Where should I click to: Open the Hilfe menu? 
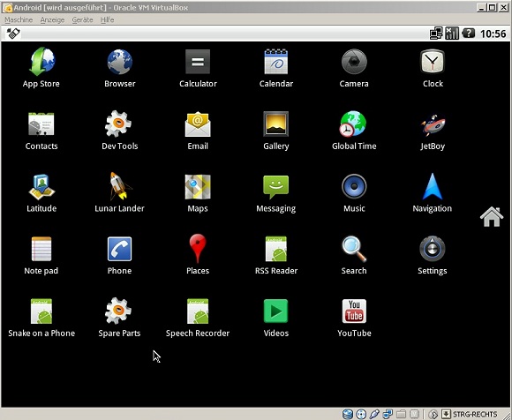click(x=107, y=20)
